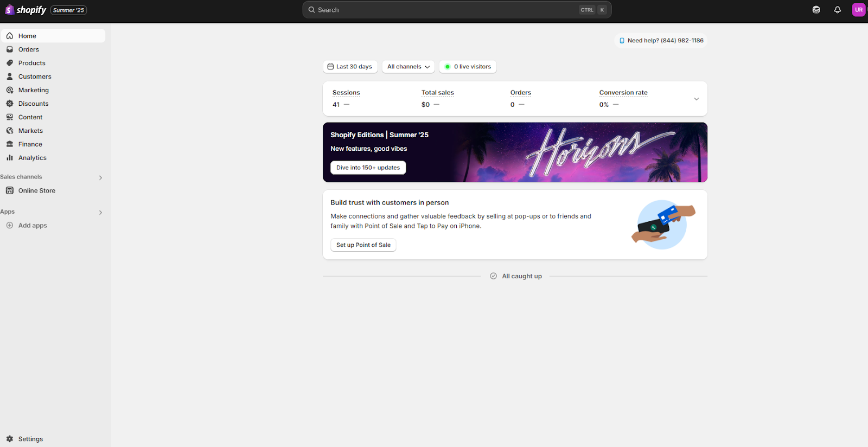Click the Discounts percent icon

[x=10, y=104]
